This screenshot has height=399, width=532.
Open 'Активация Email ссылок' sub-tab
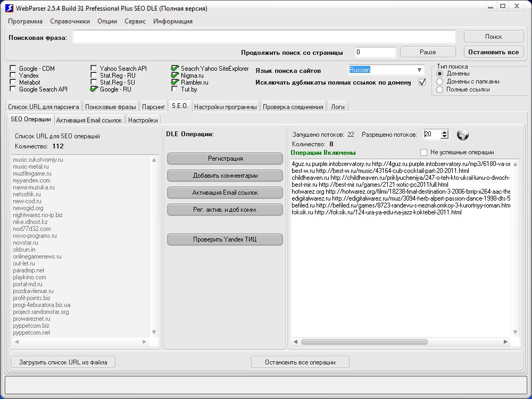coord(89,120)
